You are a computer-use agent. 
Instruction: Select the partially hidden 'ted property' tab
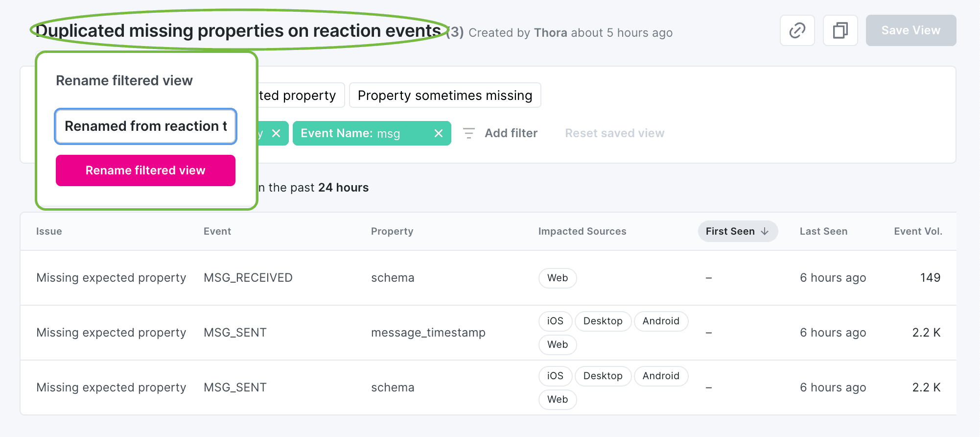tap(300, 95)
